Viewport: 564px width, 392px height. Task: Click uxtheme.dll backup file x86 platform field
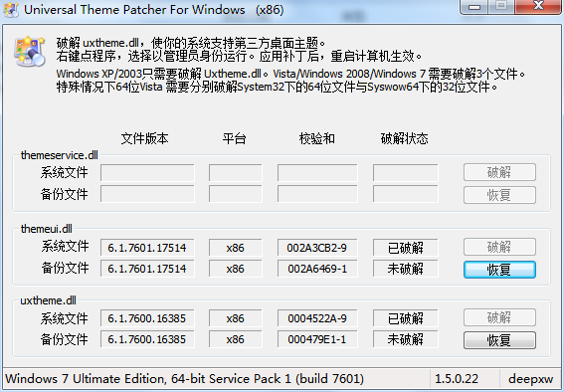[x=235, y=339]
